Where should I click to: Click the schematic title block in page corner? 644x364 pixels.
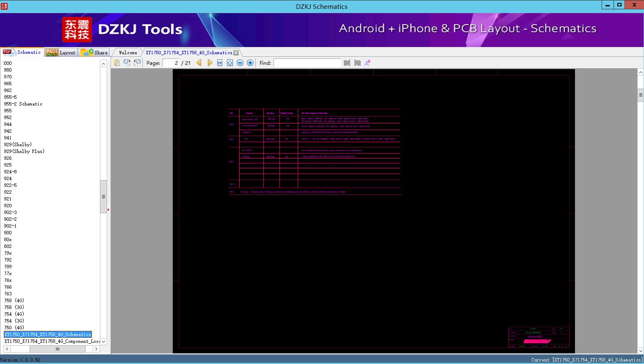(539, 337)
